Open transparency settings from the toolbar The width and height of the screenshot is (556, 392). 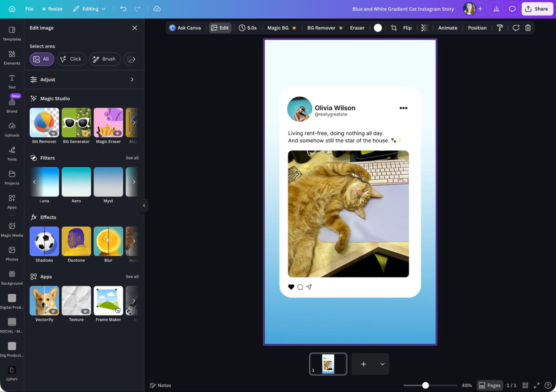[424, 28]
